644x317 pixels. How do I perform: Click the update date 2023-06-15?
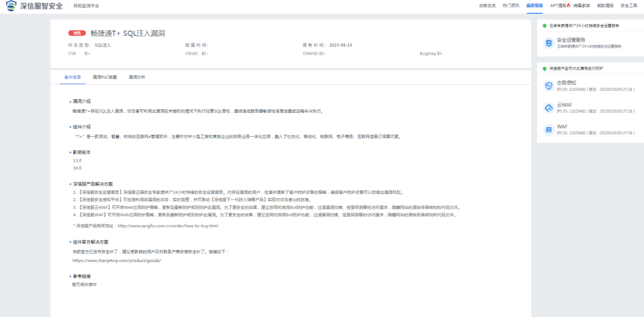click(341, 45)
